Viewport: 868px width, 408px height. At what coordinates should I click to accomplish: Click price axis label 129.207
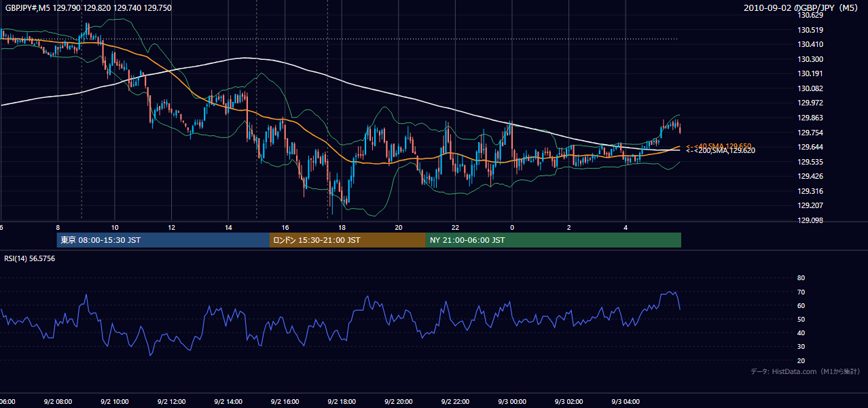[810, 205]
